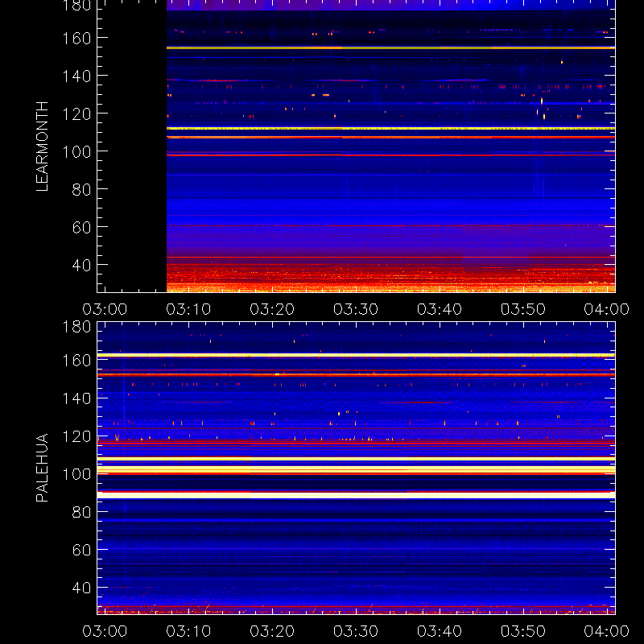Image resolution: width=644 pixels, height=644 pixels.
Task: Pick the 40 tick label on Palehua axis
Action: [x=82, y=588]
